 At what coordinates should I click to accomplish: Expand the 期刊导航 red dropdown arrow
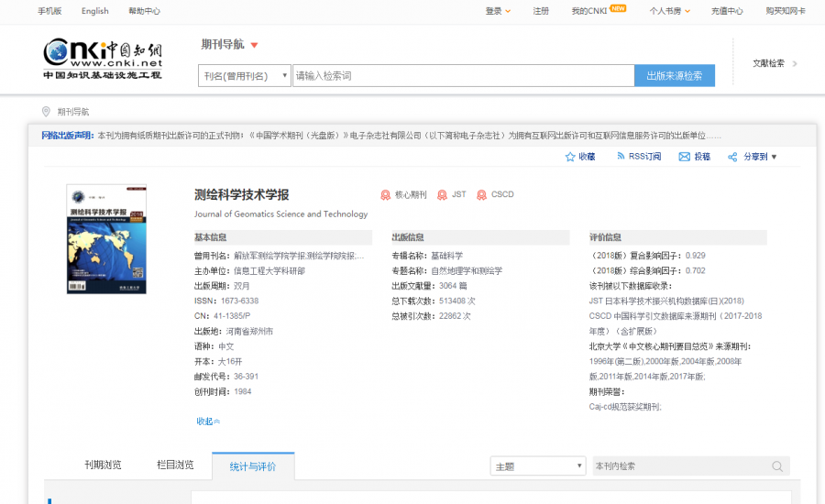click(x=254, y=45)
